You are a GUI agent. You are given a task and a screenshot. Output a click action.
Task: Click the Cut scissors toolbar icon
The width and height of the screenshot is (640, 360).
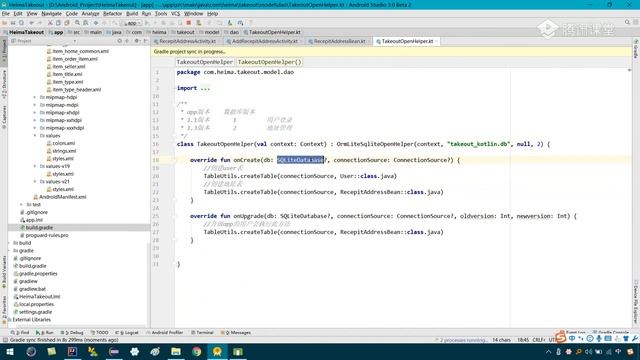point(50,23)
